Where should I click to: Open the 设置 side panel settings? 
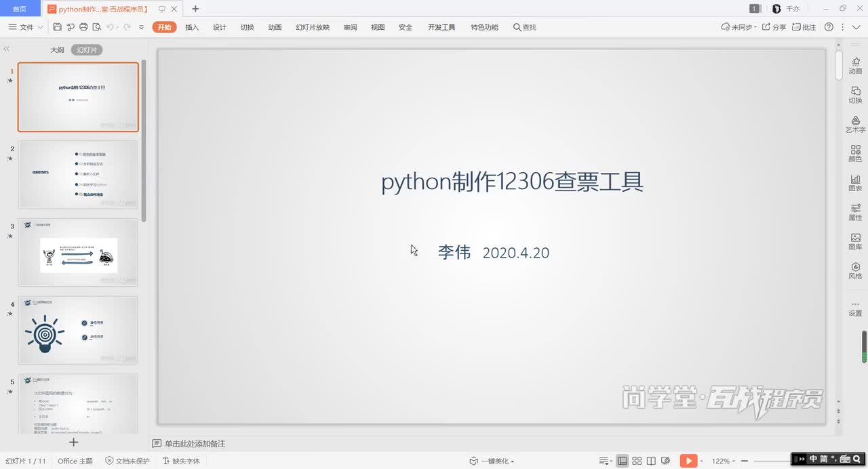[855, 308]
